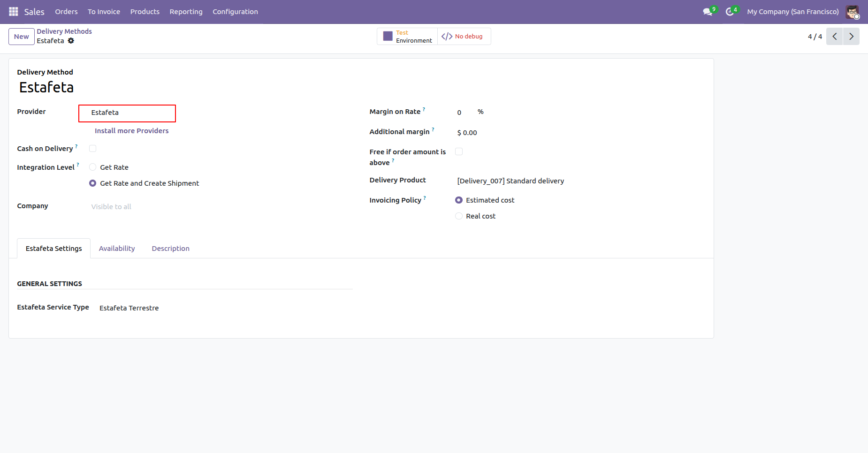The height and width of the screenshot is (453, 868).
Task: Tick the Free if order amount checkbox
Action: pyautogui.click(x=459, y=151)
